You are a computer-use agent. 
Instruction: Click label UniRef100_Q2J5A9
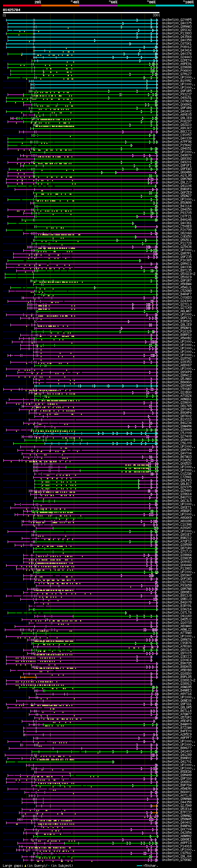tap(177, 805)
